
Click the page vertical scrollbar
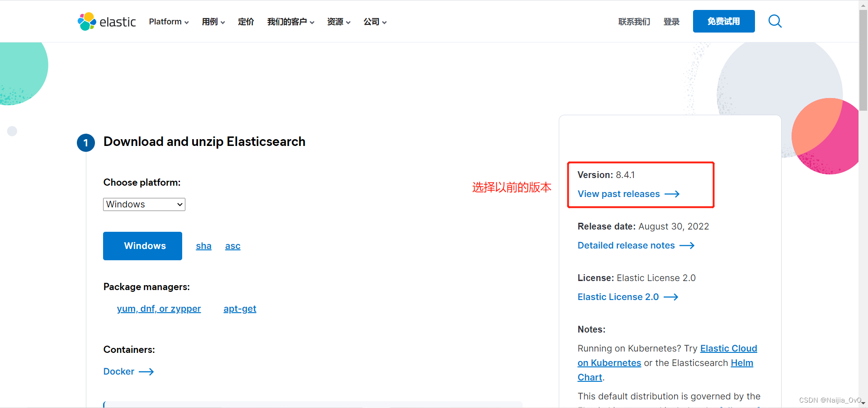[x=863, y=60]
